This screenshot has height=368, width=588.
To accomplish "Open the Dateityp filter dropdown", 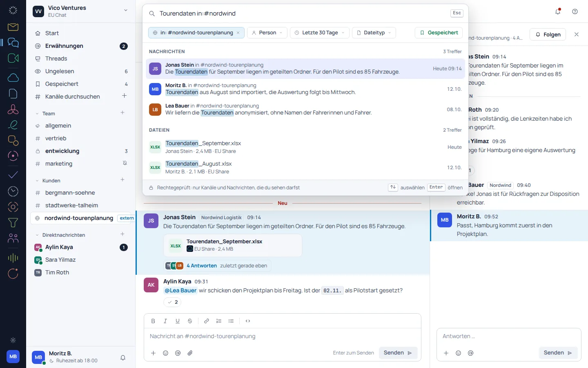I will click(x=374, y=33).
